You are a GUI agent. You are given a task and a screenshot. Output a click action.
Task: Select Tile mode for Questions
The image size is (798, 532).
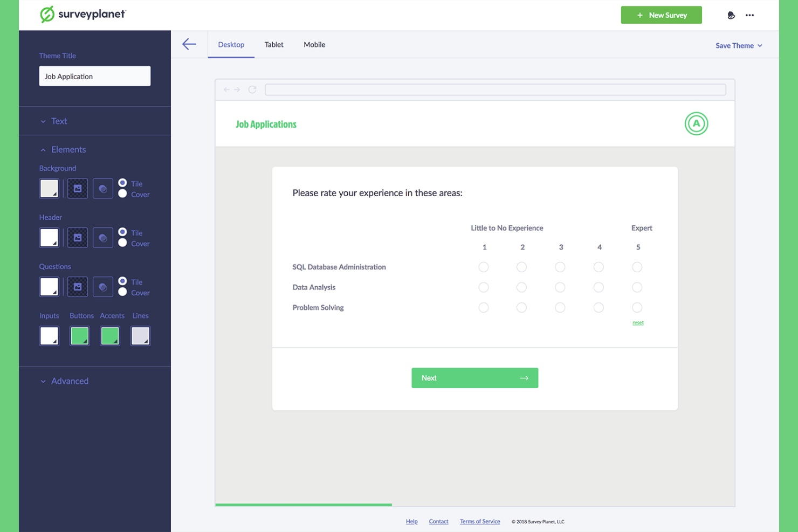click(x=123, y=282)
